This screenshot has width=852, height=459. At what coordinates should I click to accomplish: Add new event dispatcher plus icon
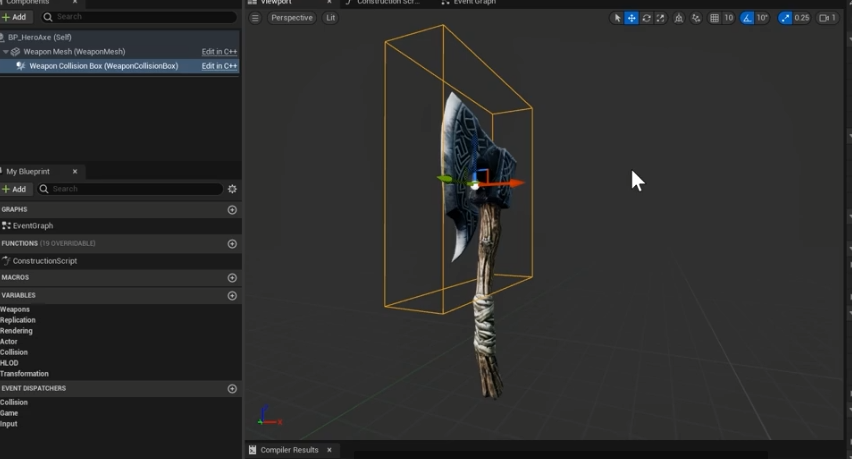(232, 388)
